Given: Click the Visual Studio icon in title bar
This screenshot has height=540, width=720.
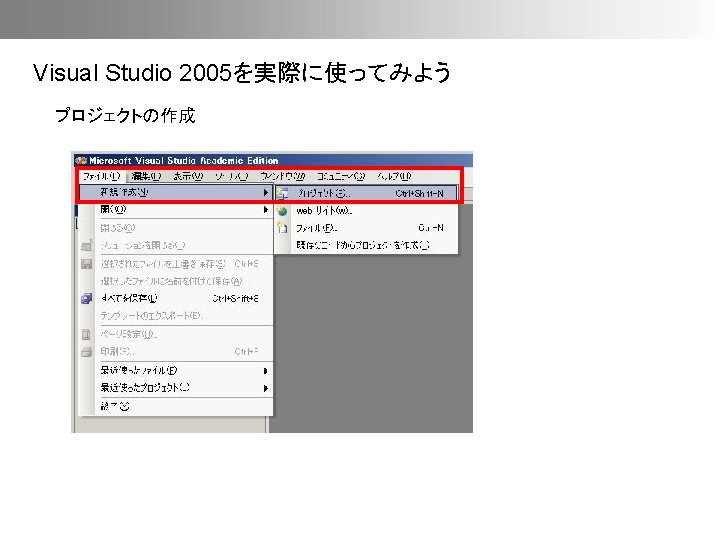Looking at the screenshot, I should (x=81, y=160).
